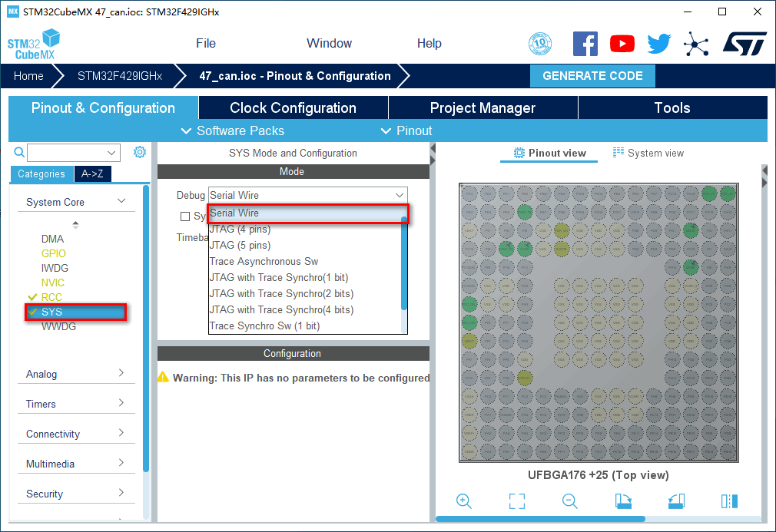Choose JTAG (5 pins) from Debug dropdown
The width and height of the screenshot is (776, 532).
click(x=240, y=246)
